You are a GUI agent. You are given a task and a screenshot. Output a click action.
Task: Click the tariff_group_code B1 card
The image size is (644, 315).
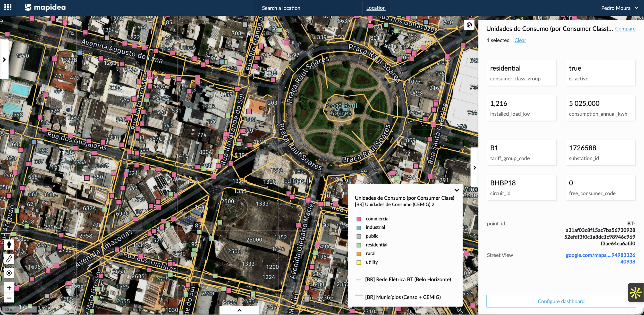tap(522, 152)
